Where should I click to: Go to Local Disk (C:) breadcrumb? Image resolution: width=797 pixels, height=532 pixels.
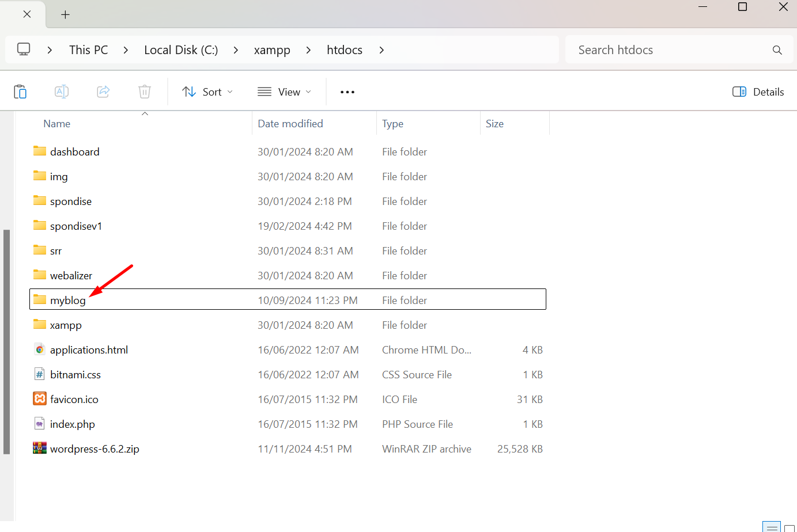[x=181, y=50]
